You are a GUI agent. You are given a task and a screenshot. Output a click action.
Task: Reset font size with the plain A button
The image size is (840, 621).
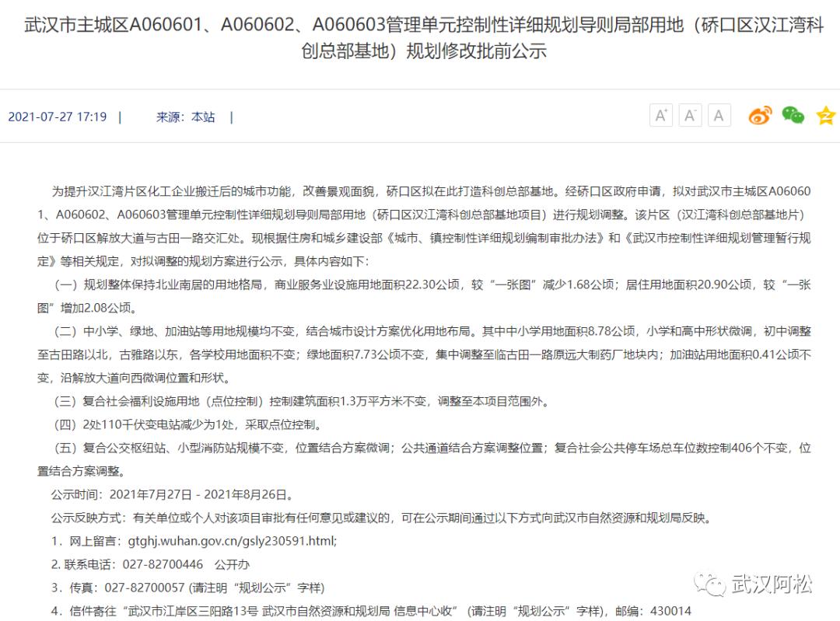point(719,114)
